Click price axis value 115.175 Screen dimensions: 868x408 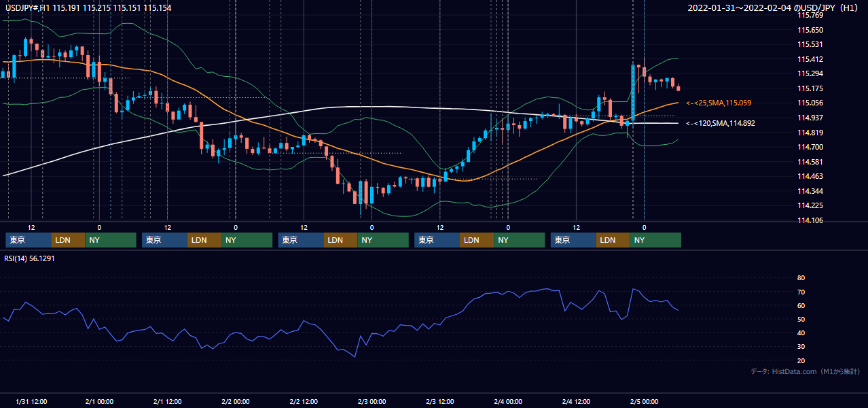(x=810, y=88)
